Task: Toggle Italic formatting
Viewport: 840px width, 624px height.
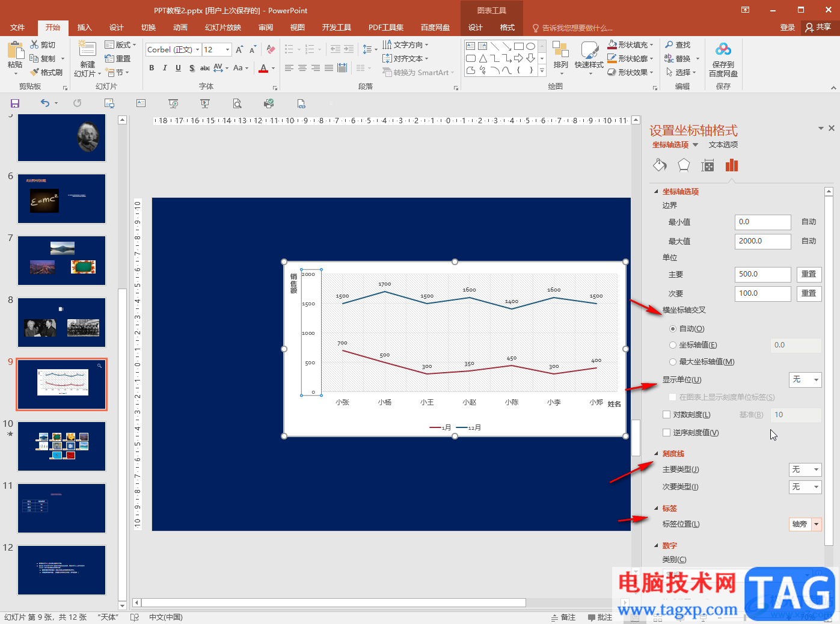Action: (165, 69)
